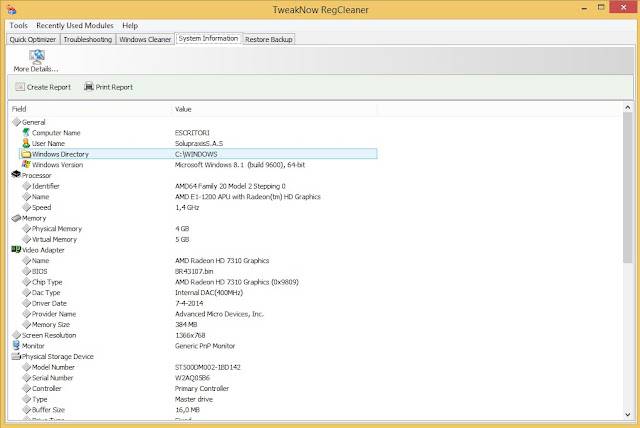This screenshot has width=640, height=428.
Task: Click the Physical Storage Device drive icon
Action: 16,356
